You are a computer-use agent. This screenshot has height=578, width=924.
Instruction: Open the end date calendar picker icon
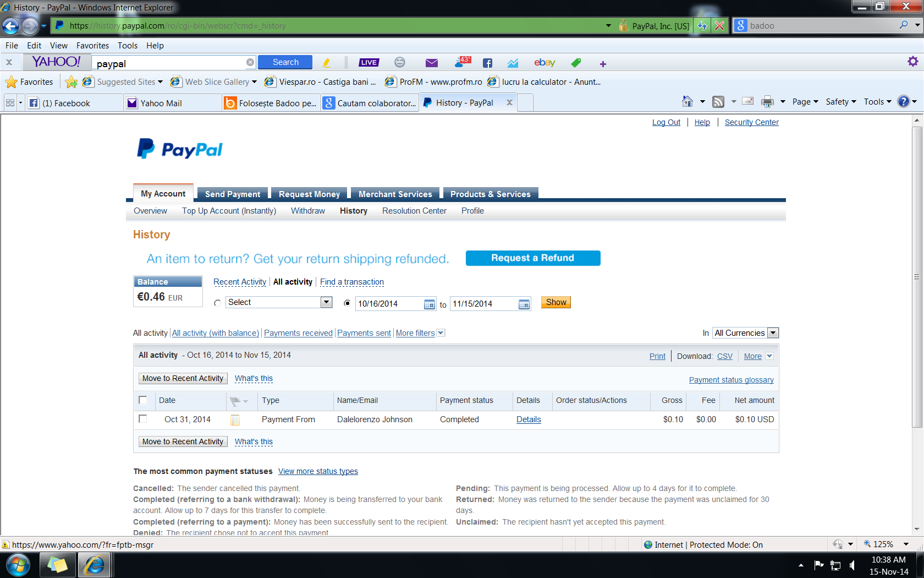pyautogui.click(x=524, y=304)
